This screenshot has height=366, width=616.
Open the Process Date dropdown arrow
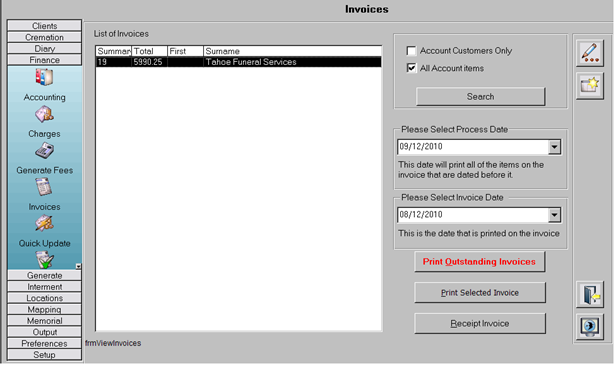point(554,147)
